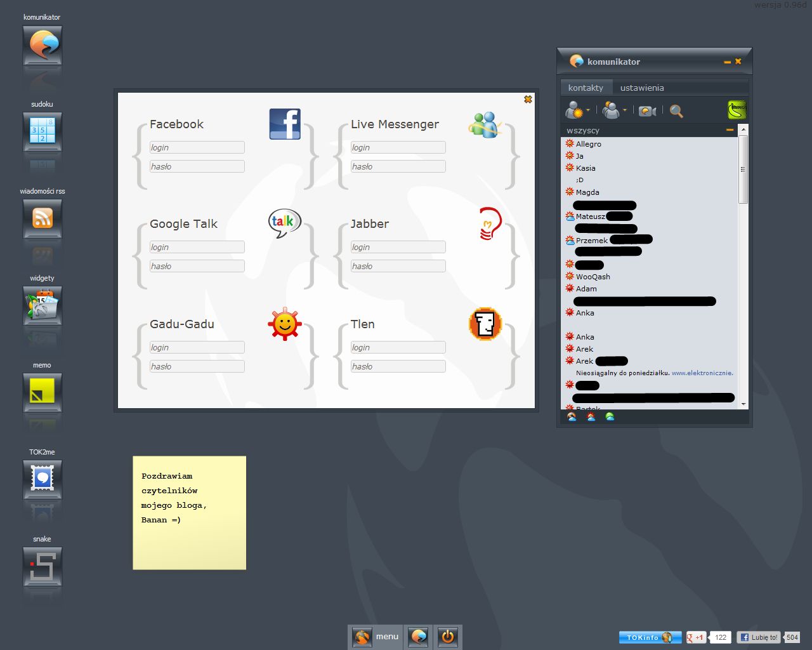Screen dimensions: 812x650
Task: Click the Google Talk login field
Action: pyautogui.click(x=197, y=247)
